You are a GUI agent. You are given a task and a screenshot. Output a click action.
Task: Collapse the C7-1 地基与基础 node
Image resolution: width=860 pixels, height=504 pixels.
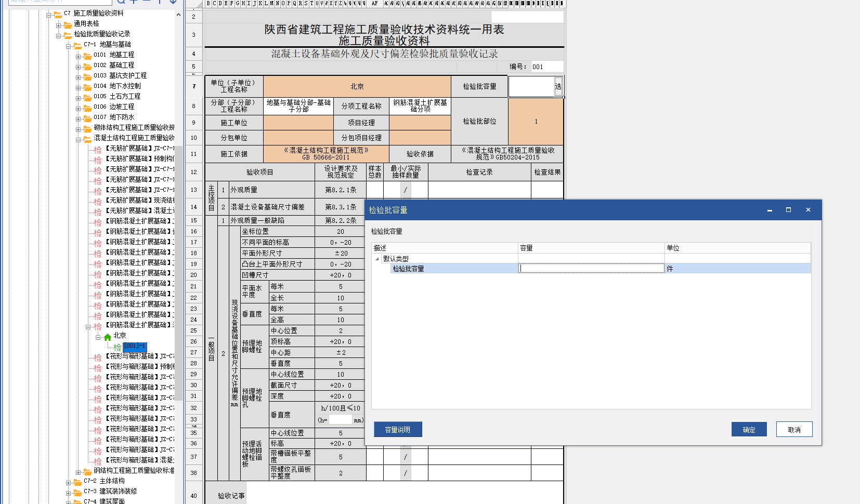(x=68, y=46)
